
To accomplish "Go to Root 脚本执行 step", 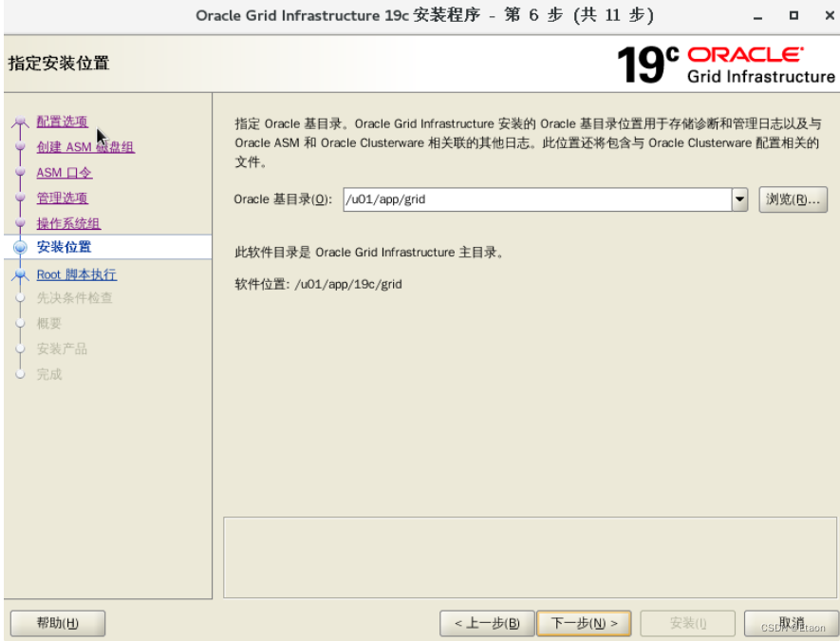I will (77, 274).
